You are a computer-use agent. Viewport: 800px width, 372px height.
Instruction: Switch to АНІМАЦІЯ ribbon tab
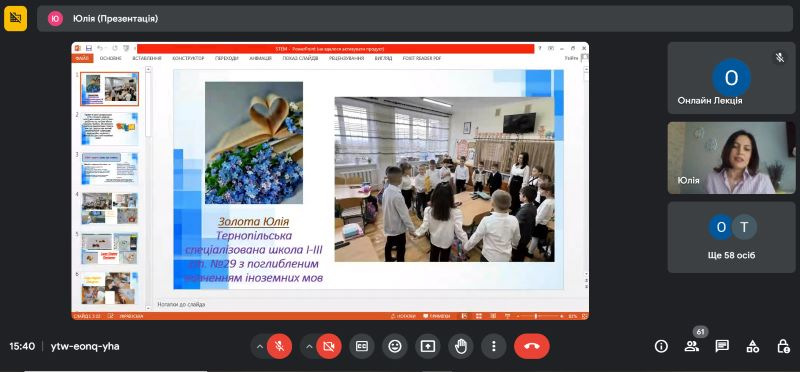[260, 58]
